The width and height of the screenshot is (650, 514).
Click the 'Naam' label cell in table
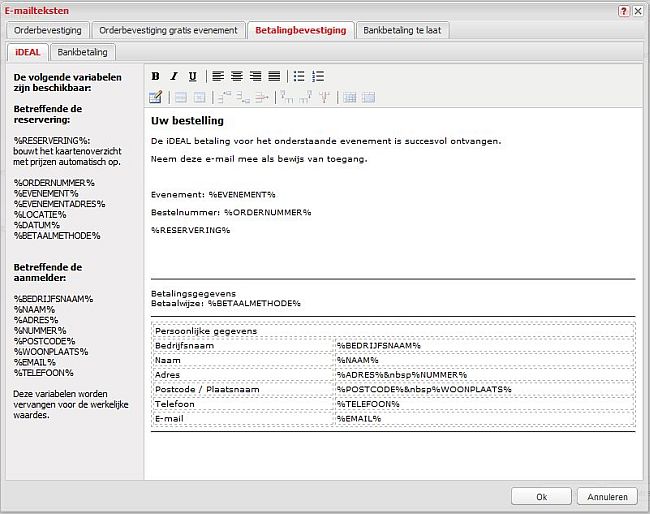(x=243, y=360)
